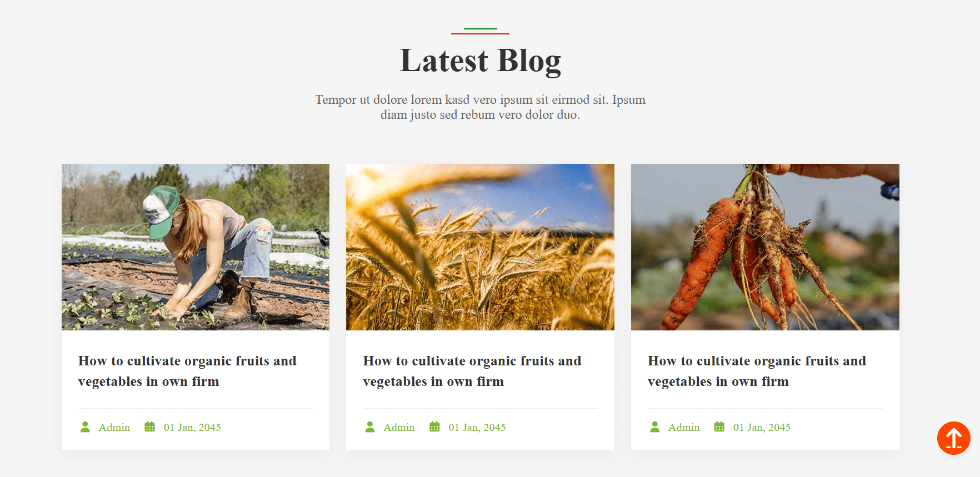Click 01 Jan, 2045 date on second card
Viewport: 980px width, 477px height.
click(x=477, y=427)
